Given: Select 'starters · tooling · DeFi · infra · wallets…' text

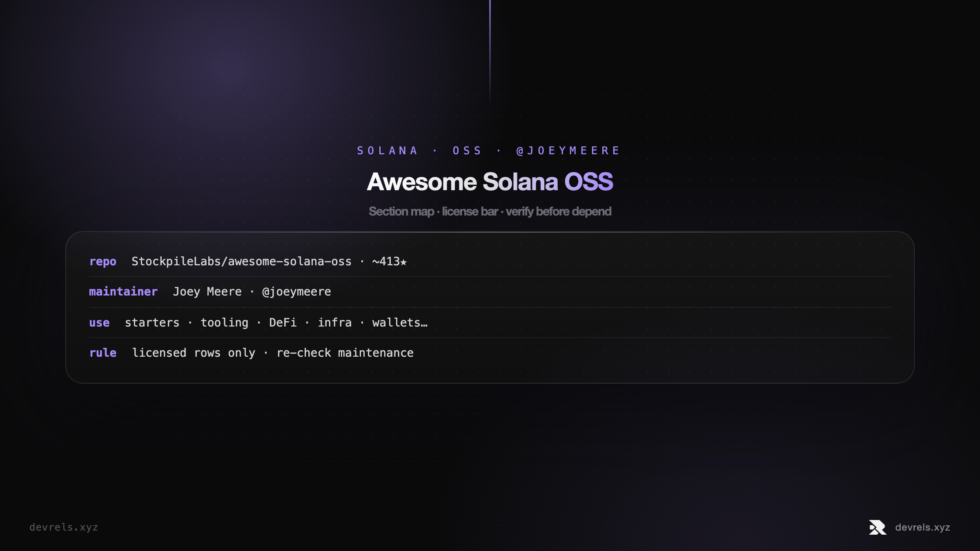Looking at the screenshot, I should [276, 323].
